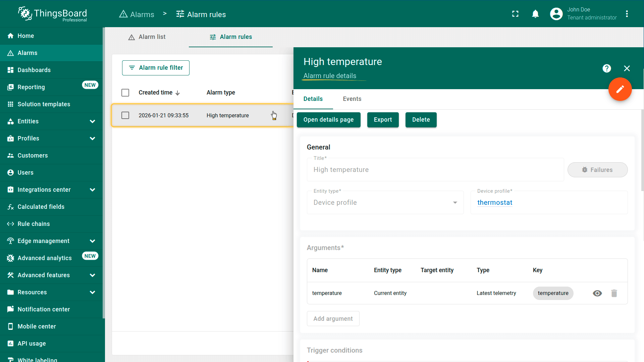Image resolution: width=644 pixels, height=362 pixels.
Task: Click the orange pencil edit button
Action: [x=620, y=89]
